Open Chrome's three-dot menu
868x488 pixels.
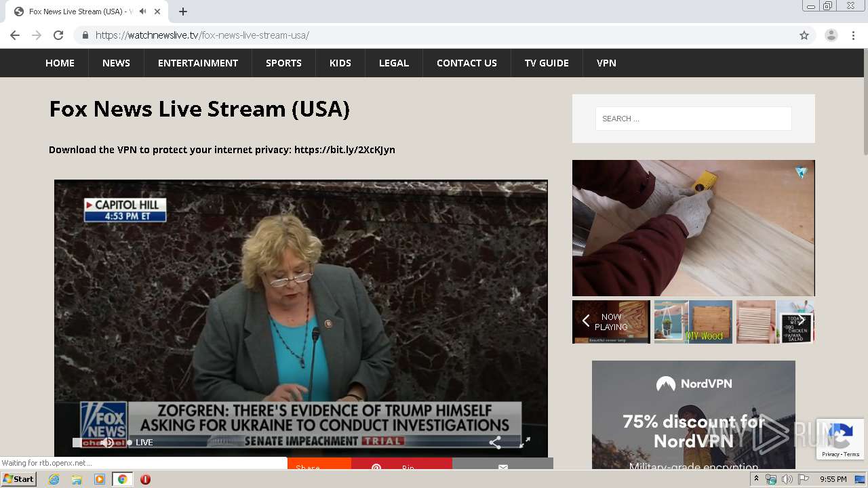pos(853,35)
